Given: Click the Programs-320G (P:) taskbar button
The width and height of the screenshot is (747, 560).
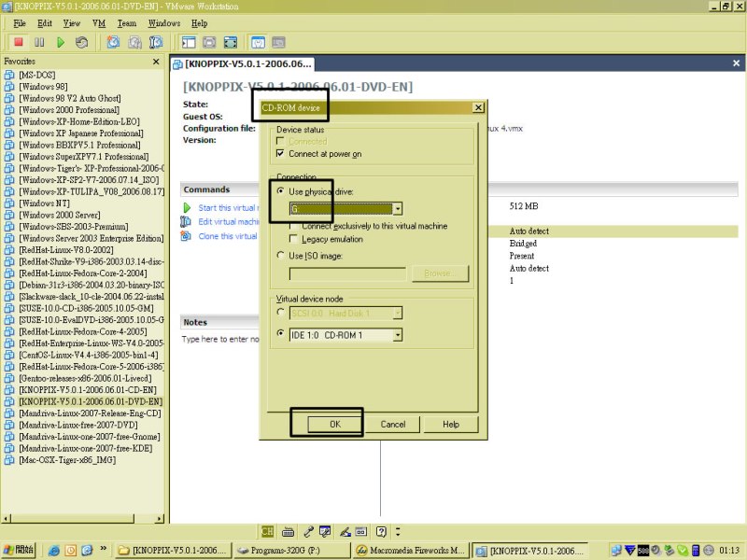Looking at the screenshot, I should click(x=291, y=551).
